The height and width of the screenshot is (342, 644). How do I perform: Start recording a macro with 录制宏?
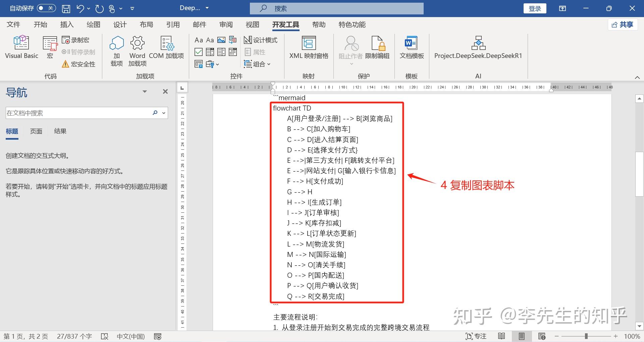tap(76, 40)
